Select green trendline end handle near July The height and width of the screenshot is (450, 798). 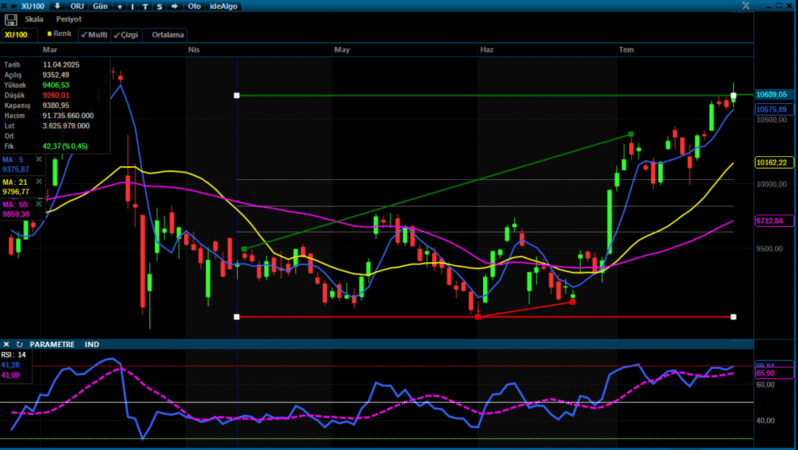point(631,134)
